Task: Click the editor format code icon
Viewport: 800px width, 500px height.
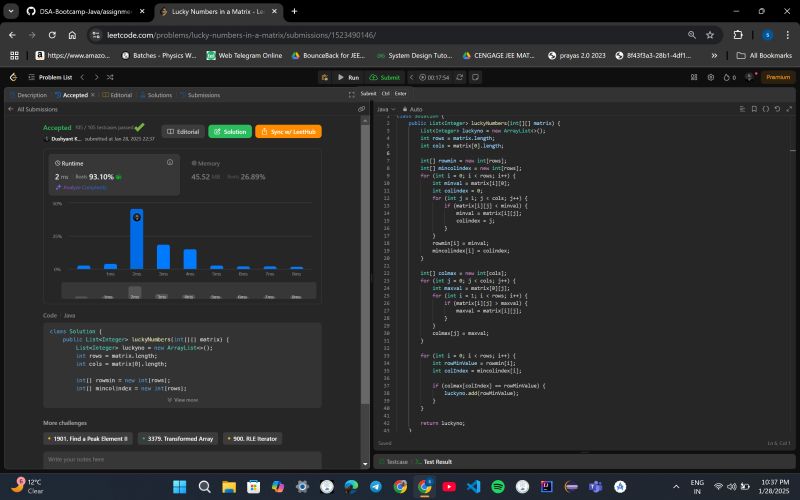Action: (742, 109)
